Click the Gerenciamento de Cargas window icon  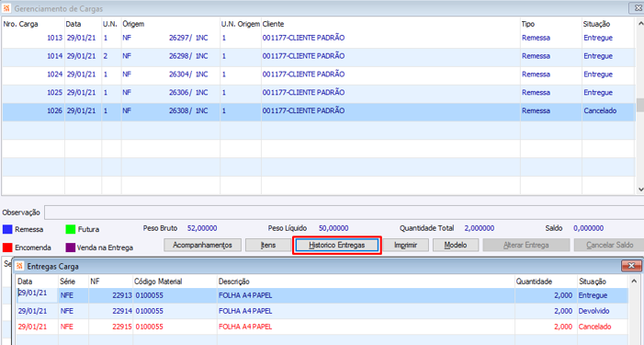point(6,8)
